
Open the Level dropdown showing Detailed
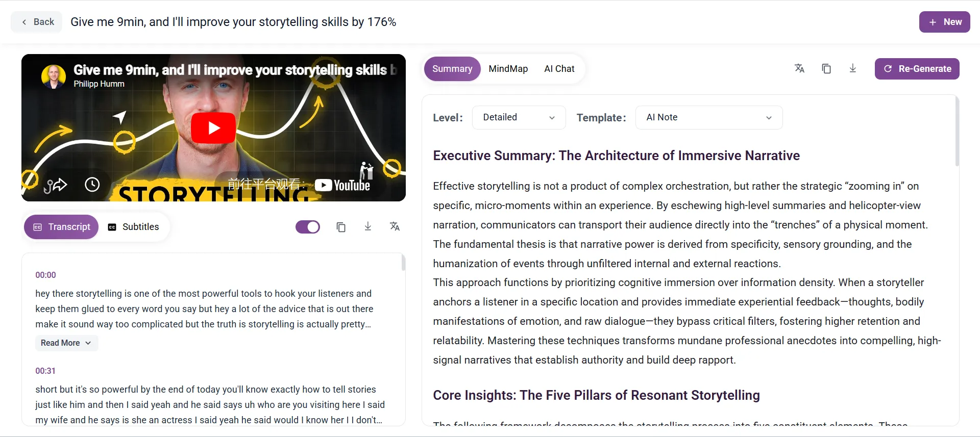click(x=518, y=117)
